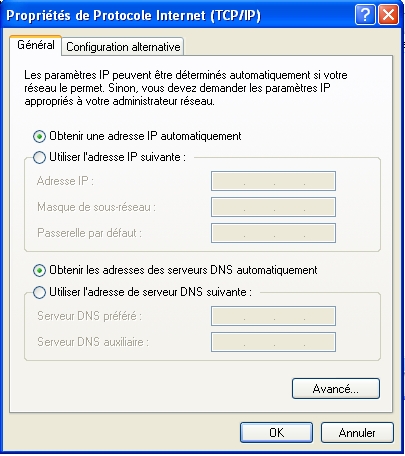Click the dialog title bar text

point(133,15)
